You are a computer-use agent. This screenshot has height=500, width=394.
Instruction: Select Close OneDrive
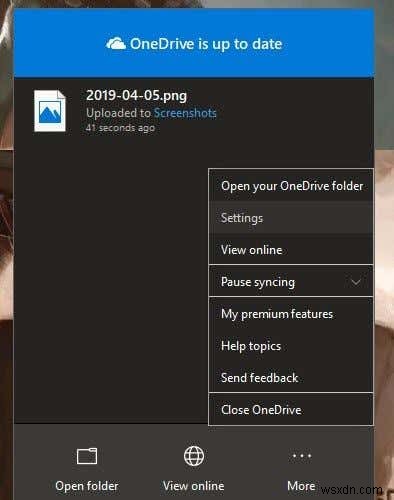(x=291, y=410)
